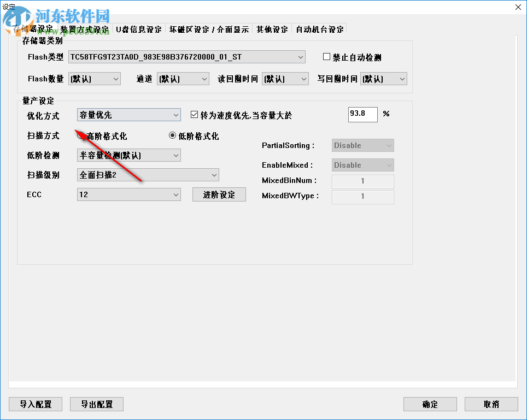Open the 优化方式 dropdown
Viewport: 527px width, 420px height.
175,115
